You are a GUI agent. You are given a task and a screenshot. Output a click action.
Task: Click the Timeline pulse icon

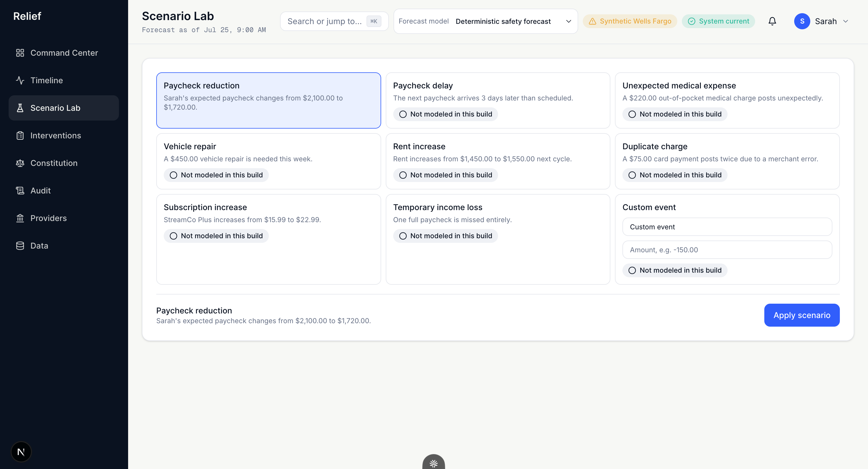pos(20,80)
